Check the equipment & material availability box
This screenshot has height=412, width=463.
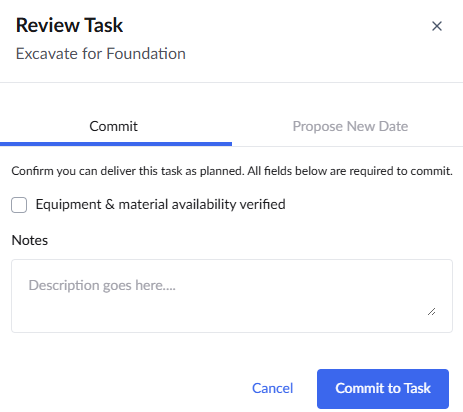19,205
